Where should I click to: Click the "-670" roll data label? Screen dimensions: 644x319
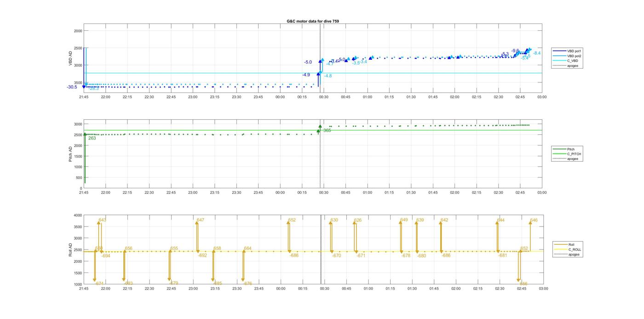pyautogui.click(x=336, y=255)
